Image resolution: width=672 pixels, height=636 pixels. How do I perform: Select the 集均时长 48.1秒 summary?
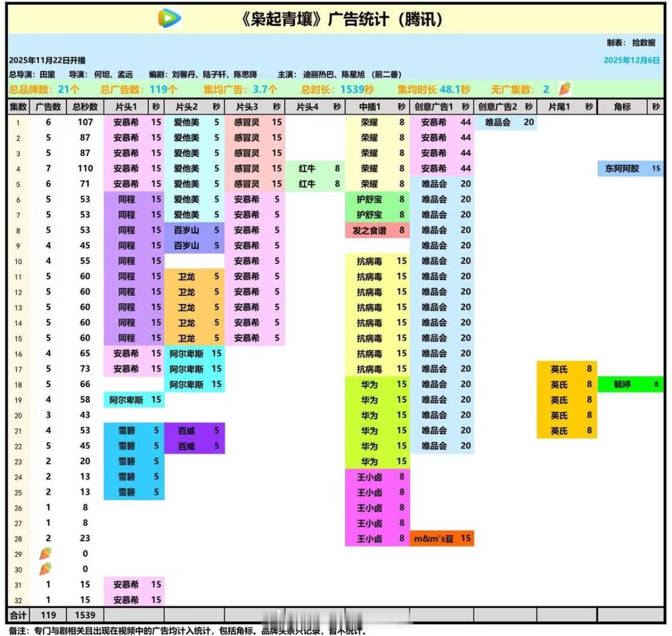[x=434, y=89]
